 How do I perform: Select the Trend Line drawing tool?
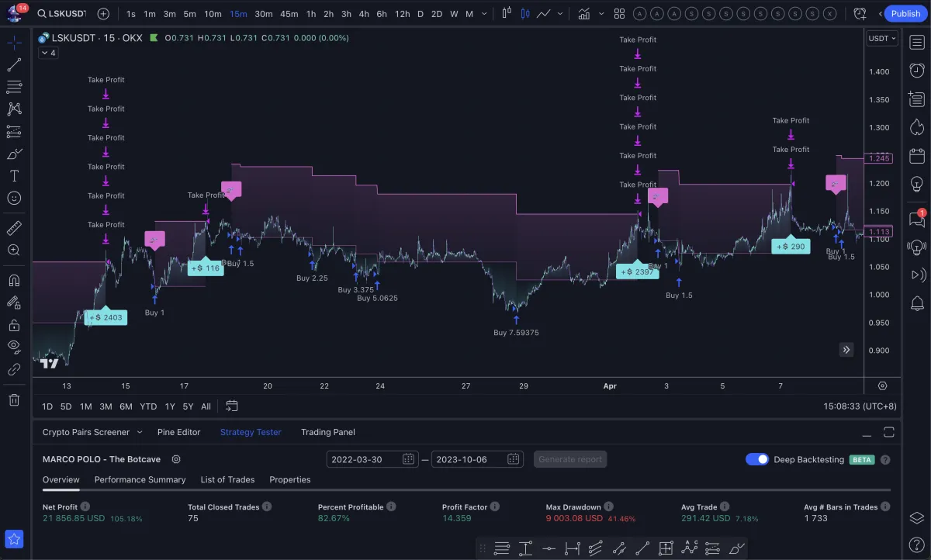point(14,65)
